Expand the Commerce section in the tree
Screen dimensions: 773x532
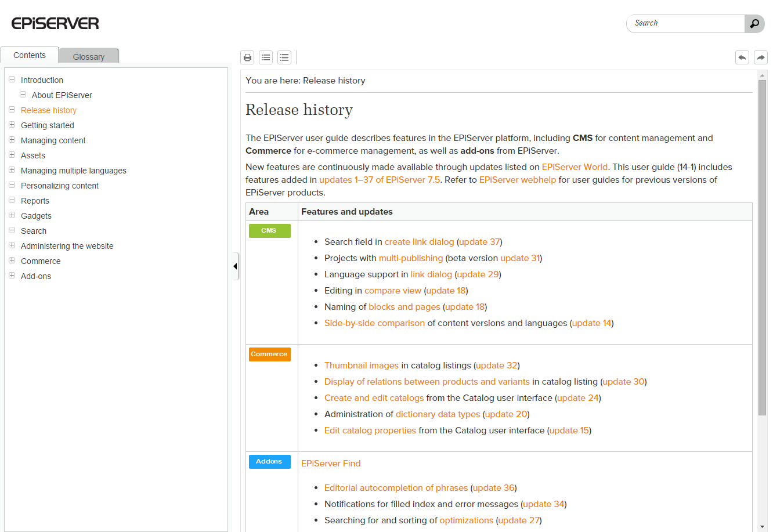[12, 260]
